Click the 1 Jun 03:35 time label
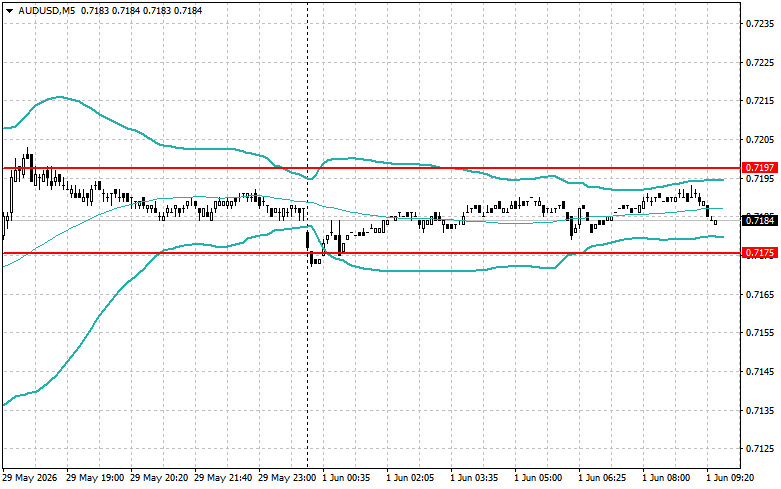The height and width of the screenshot is (489, 781). pos(474,478)
